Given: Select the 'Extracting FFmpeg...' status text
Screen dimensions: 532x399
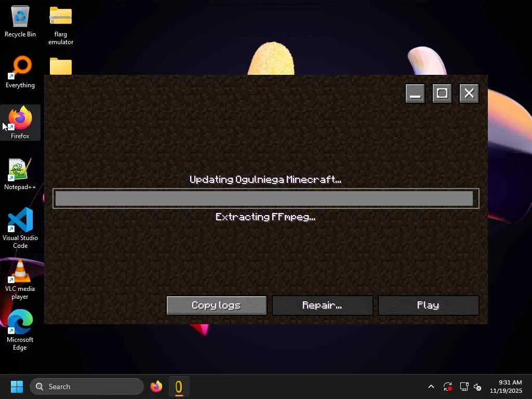Looking at the screenshot, I should click(265, 217).
